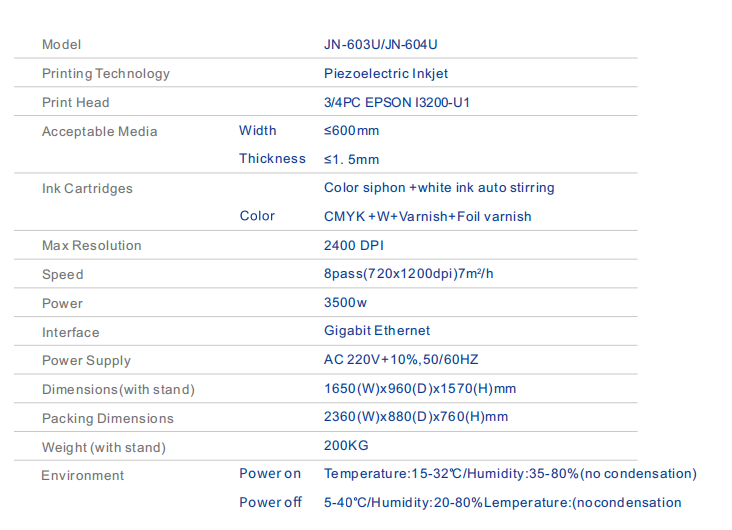Click the 1650(W)x960(D)x1570(H)mm dimensions value
Screen dimensions: 732x530
[x=420, y=389]
